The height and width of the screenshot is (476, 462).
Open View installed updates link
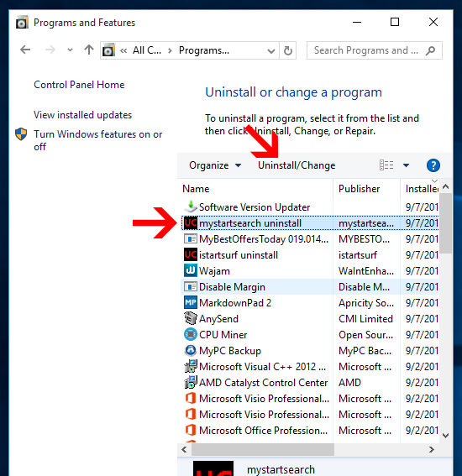(x=82, y=115)
